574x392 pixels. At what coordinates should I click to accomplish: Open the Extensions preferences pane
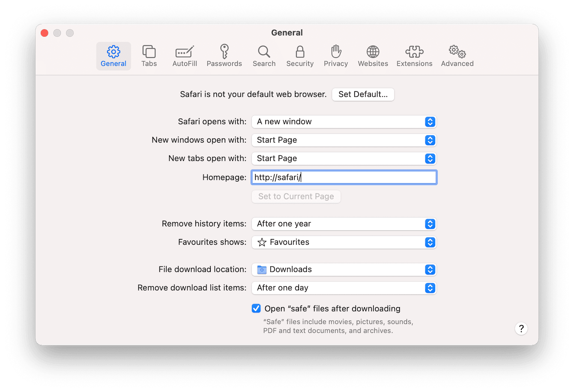click(414, 56)
